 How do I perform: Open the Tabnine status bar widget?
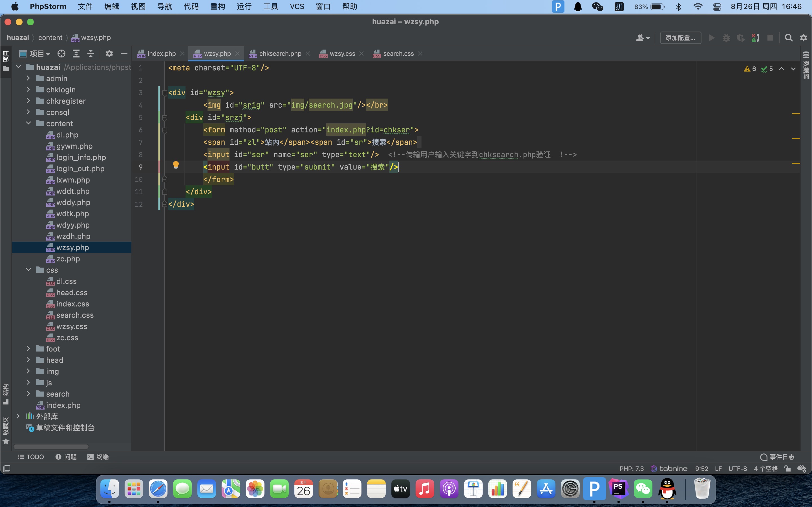pyautogui.click(x=669, y=468)
